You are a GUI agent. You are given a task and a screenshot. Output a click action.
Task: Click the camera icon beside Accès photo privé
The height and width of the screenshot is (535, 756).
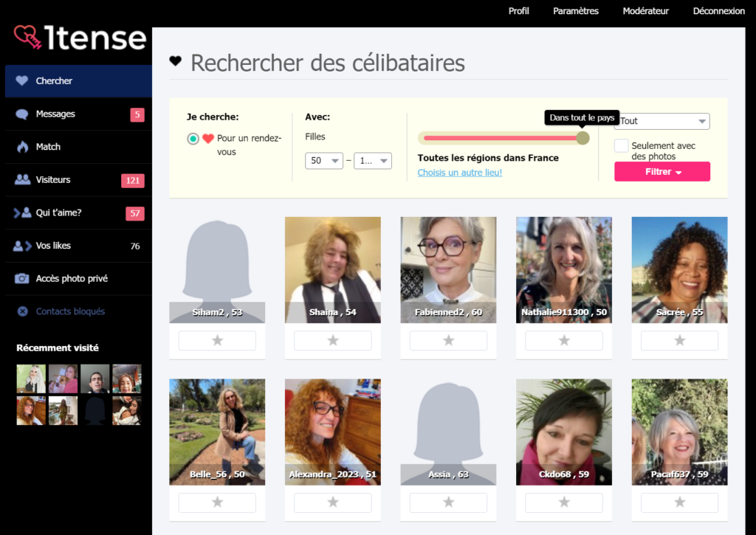point(21,279)
